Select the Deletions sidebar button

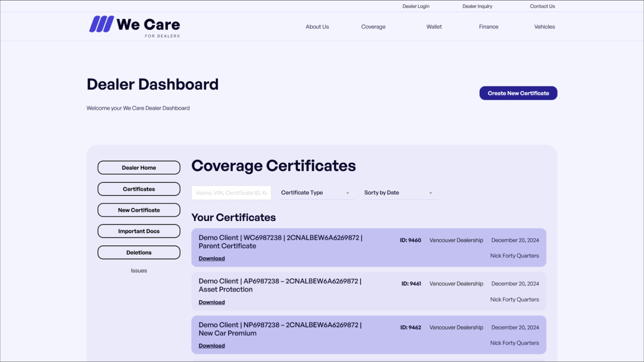click(x=139, y=253)
